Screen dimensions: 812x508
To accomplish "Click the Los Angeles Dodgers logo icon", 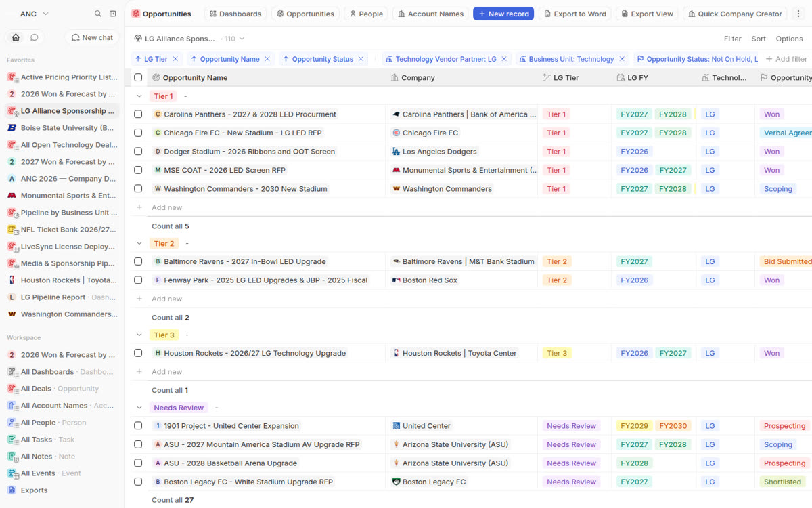I will point(397,152).
